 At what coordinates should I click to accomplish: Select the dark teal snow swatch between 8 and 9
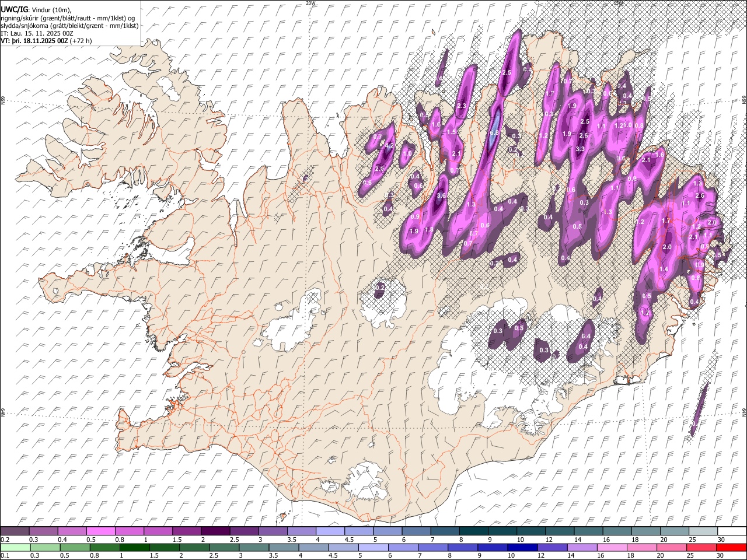click(x=474, y=531)
